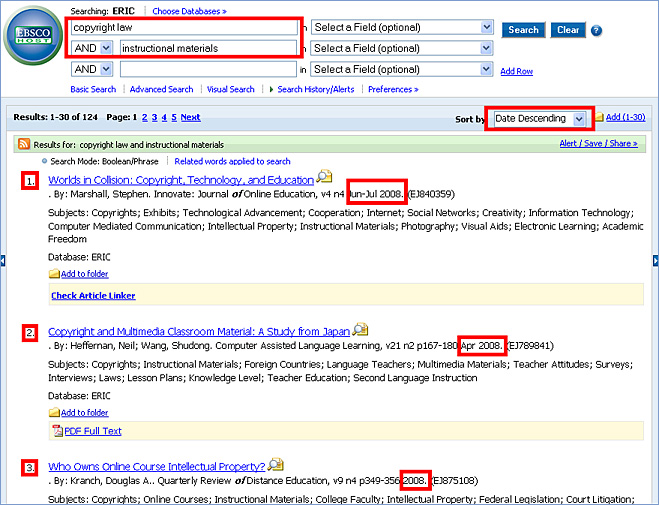Collapse the left side panel arrow
Viewport: 659px width, 505px height.
[x=3, y=260]
